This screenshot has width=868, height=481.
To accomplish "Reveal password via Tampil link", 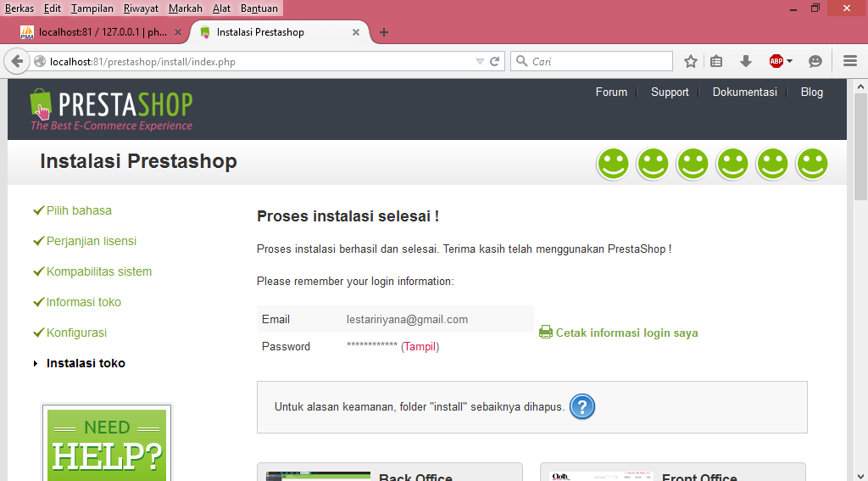I will pos(420,346).
